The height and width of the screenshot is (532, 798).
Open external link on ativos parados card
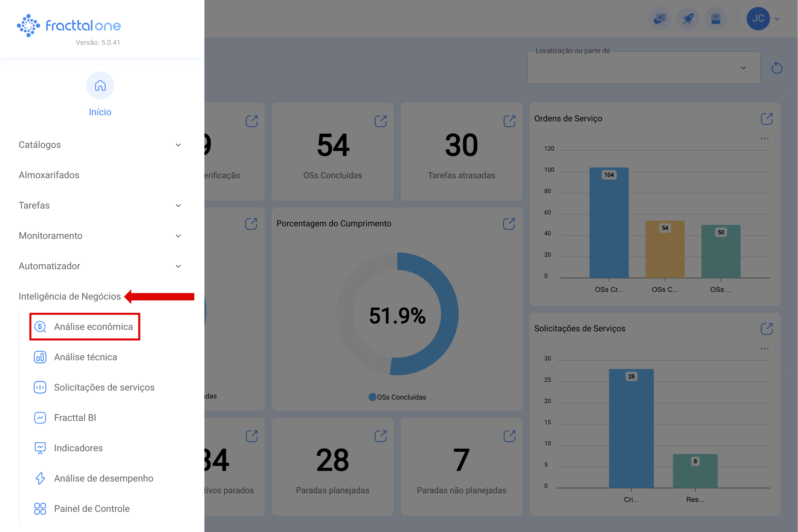tap(252, 436)
